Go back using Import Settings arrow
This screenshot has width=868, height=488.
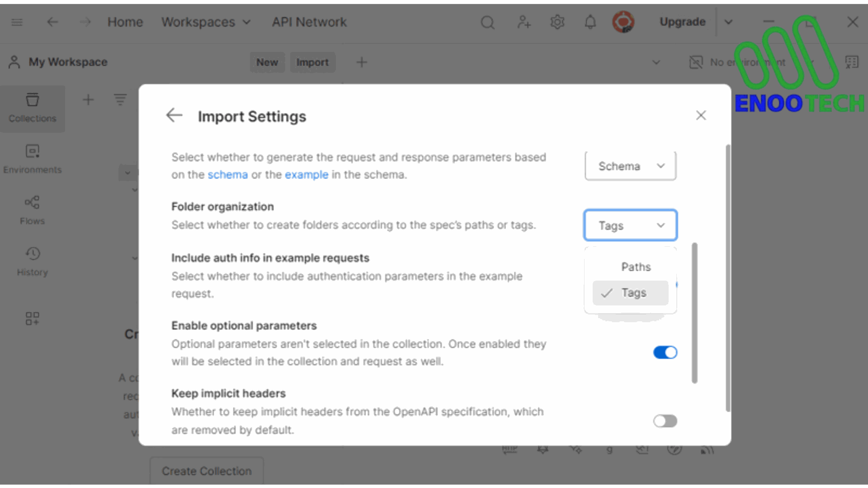pyautogui.click(x=174, y=116)
